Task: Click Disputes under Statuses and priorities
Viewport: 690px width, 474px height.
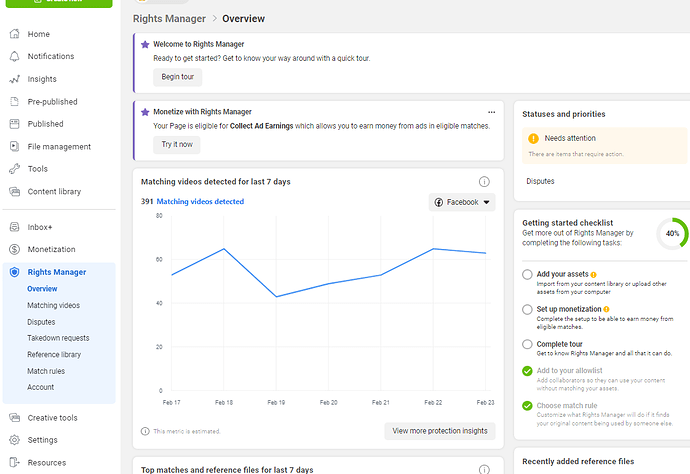Action: 540,181
